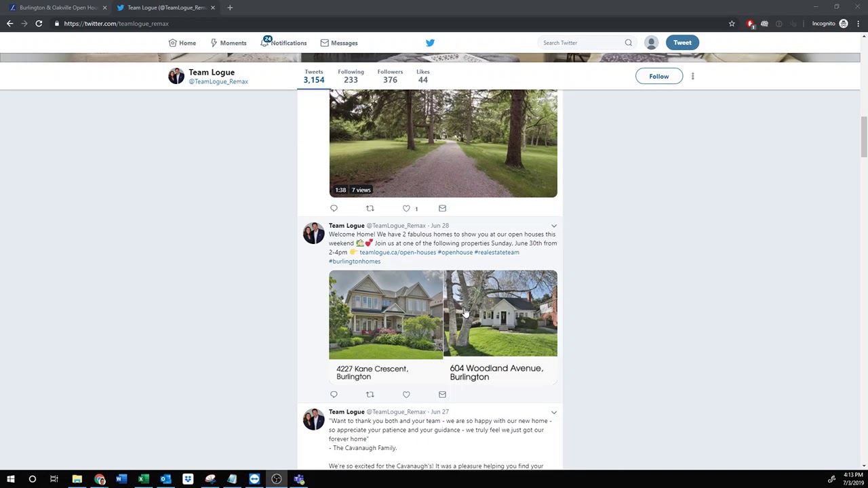Click the Jun 28 tweet author avatar
The image size is (868, 488).
pos(313,233)
